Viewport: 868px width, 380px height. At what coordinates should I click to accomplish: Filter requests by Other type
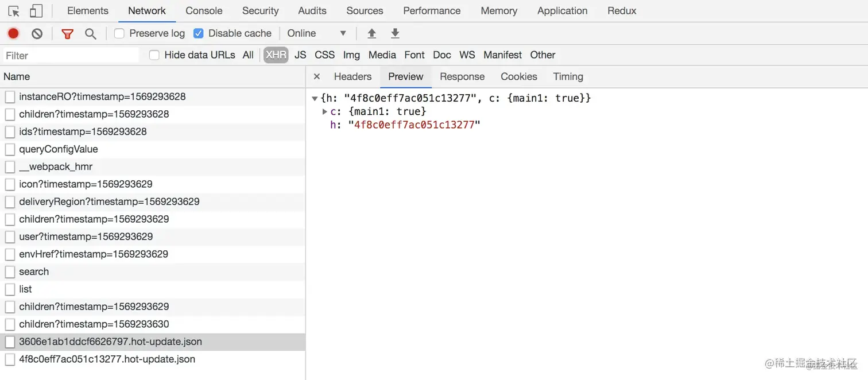pos(542,55)
